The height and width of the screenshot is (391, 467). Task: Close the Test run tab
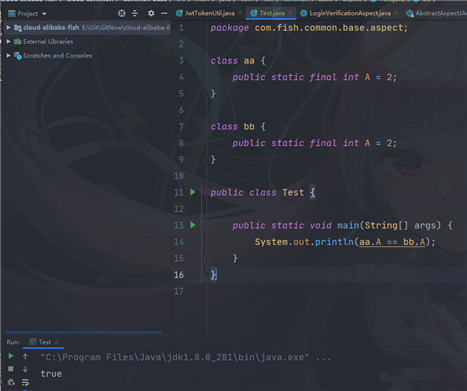(56, 342)
